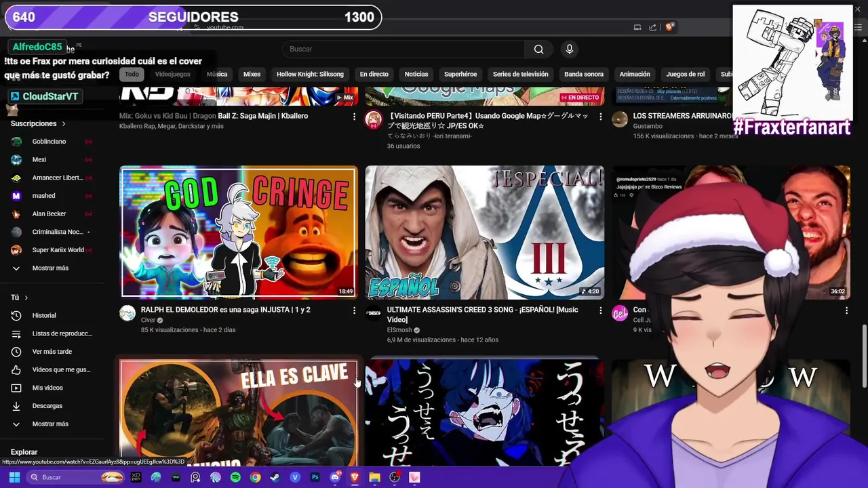Open options menu for Visitando PERU live video

pos(600,117)
